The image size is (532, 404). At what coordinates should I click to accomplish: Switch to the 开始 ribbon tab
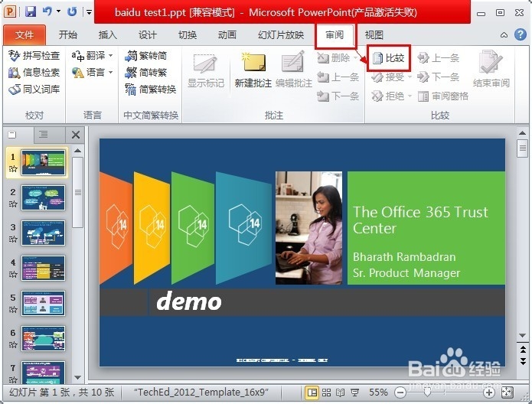(x=68, y=34)
